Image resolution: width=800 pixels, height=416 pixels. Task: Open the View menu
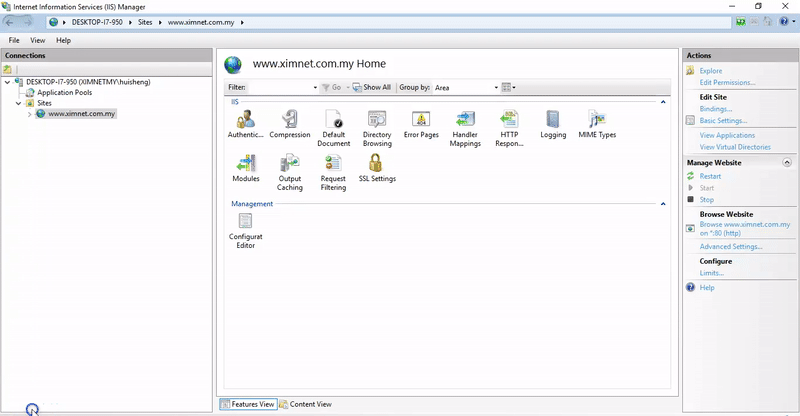click(x=37, y=40)
